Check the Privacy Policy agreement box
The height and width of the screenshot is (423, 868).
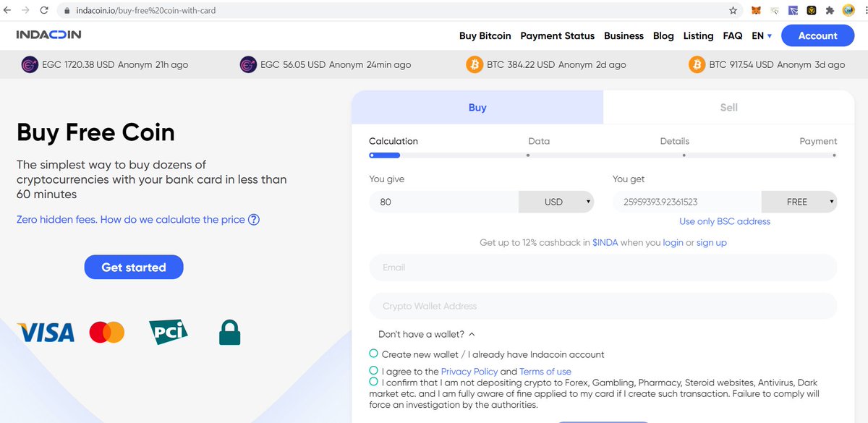pyautogui.click(x=373, y=370)
